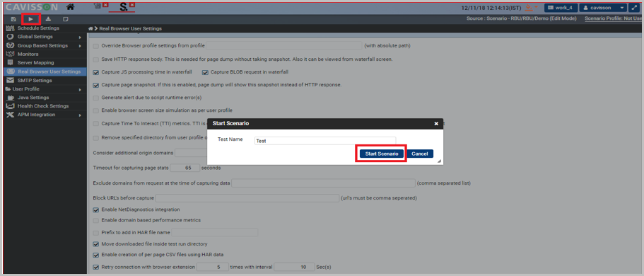Screen dimensions: 644x276
Task: Click the Home icon in top bar
Action: tap(70, 7)
